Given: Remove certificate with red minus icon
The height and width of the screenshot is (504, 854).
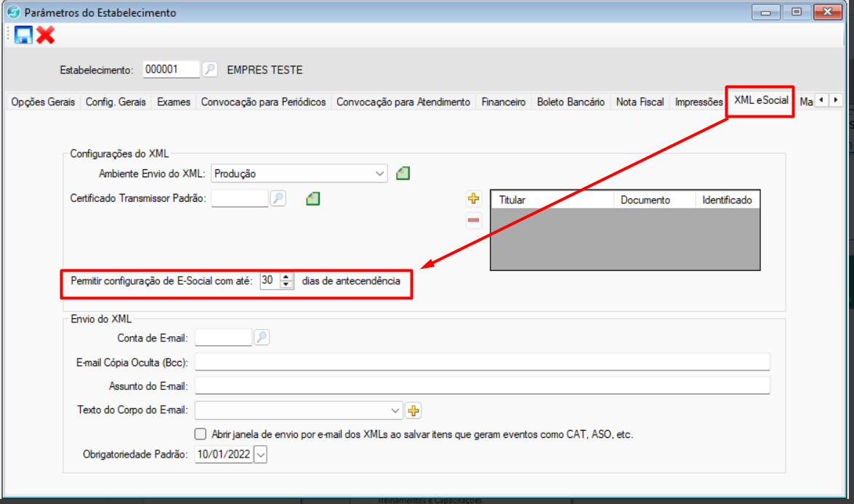Looking at the screenshot, I should point(474,220).
